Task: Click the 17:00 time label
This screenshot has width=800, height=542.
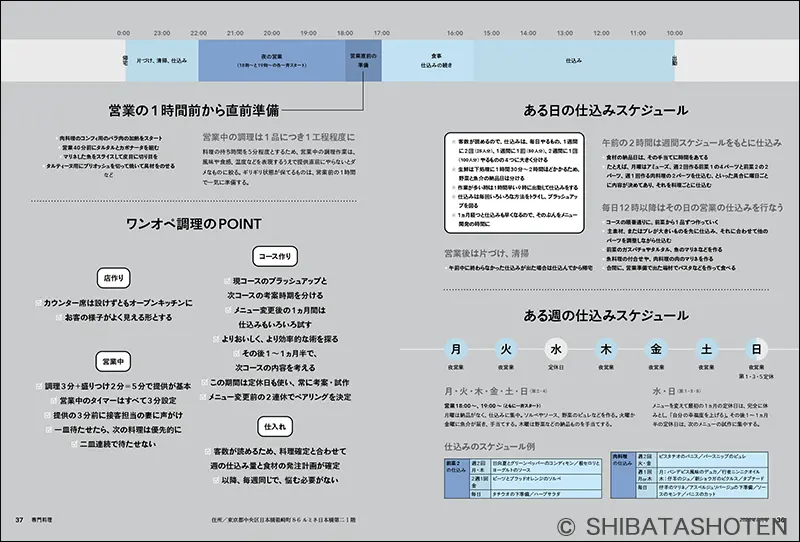Action: pyautogui.click(x=382, y=33)
